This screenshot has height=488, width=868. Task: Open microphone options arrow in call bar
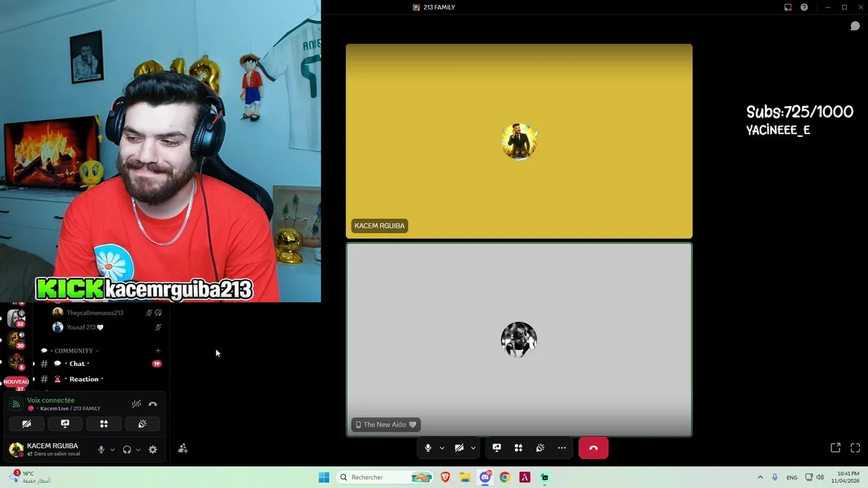[x=442, y=448]
